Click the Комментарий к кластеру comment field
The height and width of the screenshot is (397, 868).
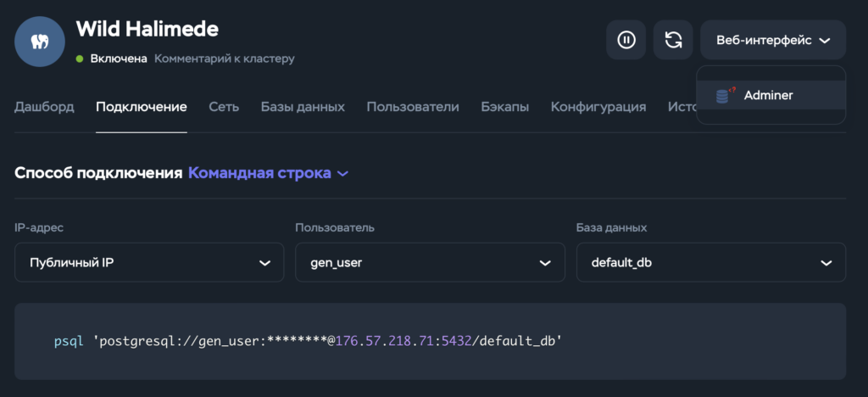(x=224, y=59)
